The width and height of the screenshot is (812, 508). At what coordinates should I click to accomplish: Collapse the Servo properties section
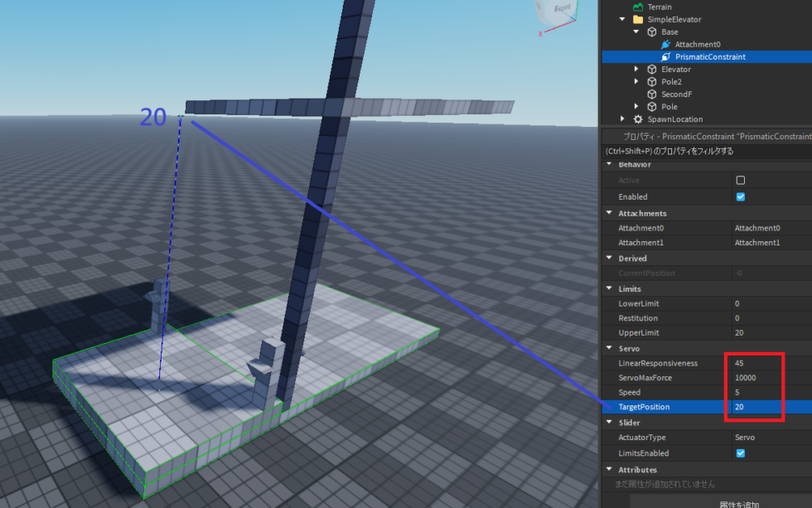click(x=609, y=348)
